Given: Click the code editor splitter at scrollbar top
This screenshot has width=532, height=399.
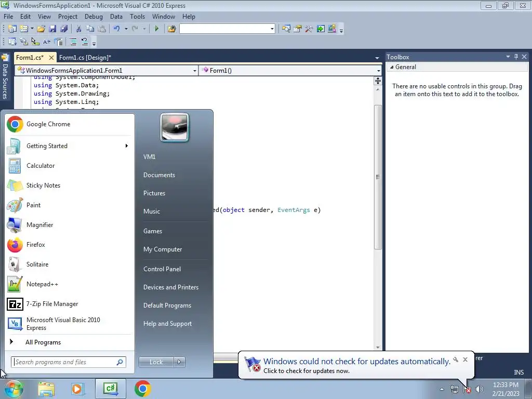Looking at the screenshot, I should pos(378,81).
